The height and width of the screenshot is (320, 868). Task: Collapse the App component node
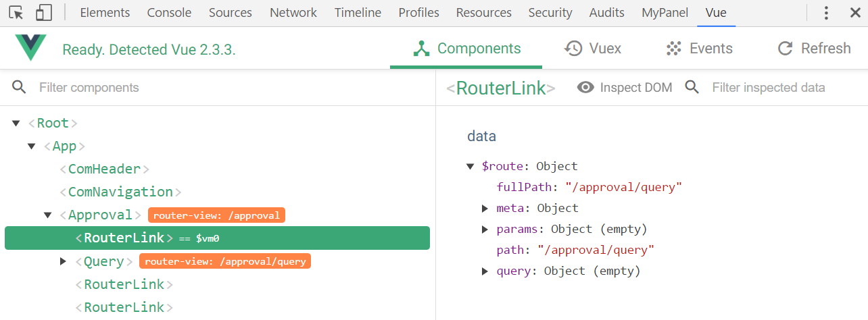tap(32, 146)
